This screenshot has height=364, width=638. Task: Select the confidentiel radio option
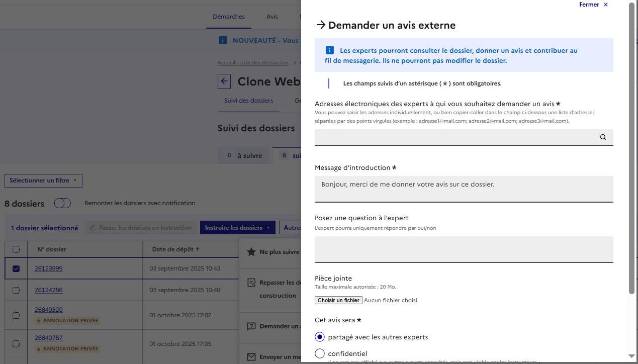[320, 353]
